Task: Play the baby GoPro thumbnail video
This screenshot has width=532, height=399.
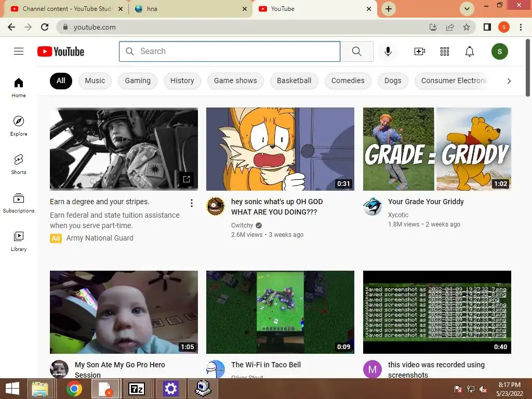Action: pyautogui.click(x=124, y=312)
